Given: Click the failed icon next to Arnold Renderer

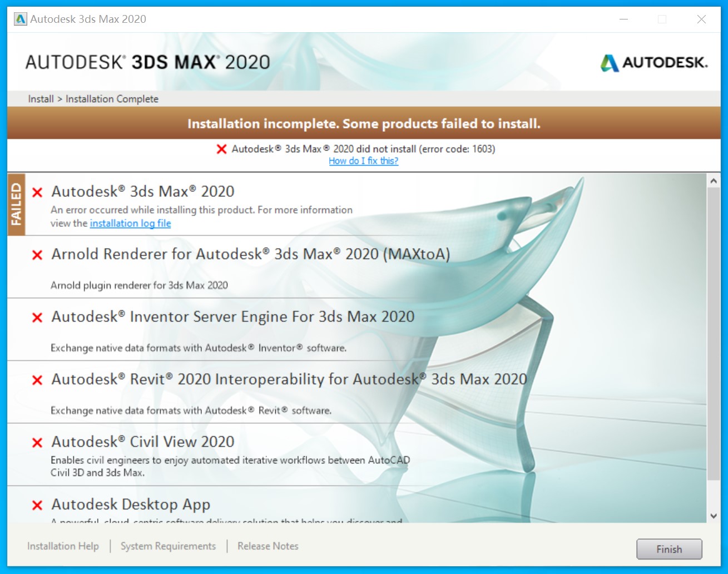Looking at the screenshot, I should coord(37,255).
